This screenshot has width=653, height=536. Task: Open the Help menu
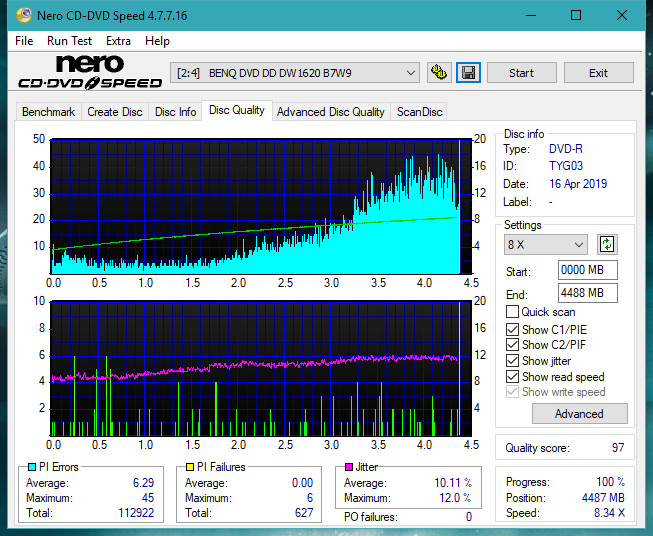point(157,41)
